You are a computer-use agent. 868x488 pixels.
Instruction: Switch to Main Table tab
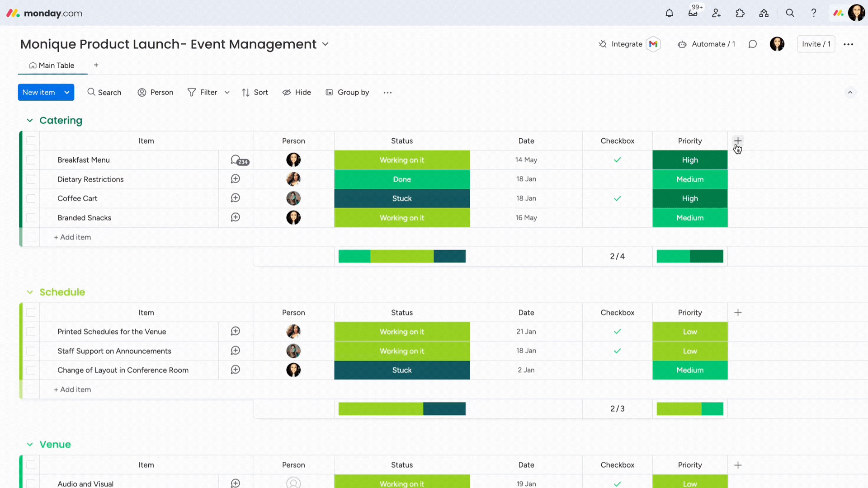pyautogui.click(x=52, y=66)
